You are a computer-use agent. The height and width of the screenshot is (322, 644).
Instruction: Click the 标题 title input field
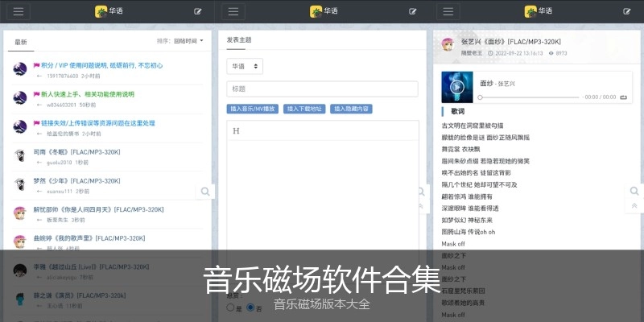323,89
